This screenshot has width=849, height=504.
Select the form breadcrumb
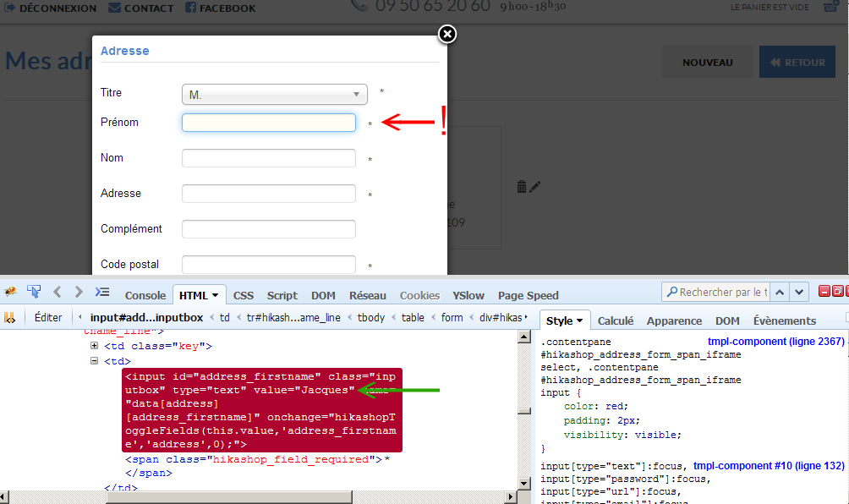point(452,318)
